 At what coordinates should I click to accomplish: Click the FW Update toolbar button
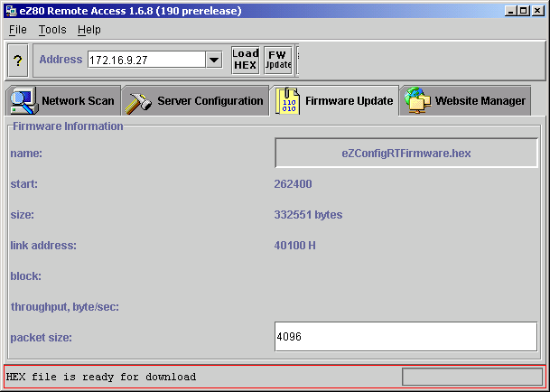(x=278, y=61)
